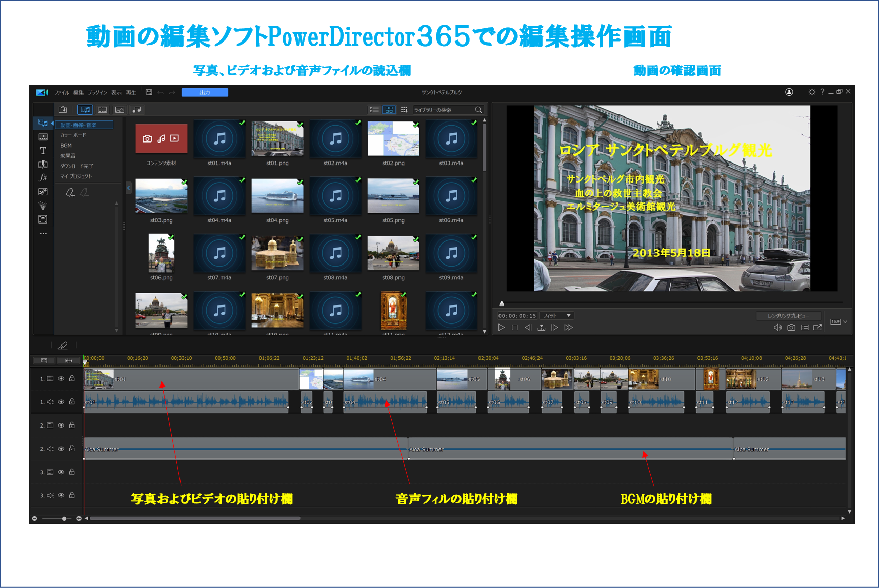Select the first Aloa Summer clip

245,449
